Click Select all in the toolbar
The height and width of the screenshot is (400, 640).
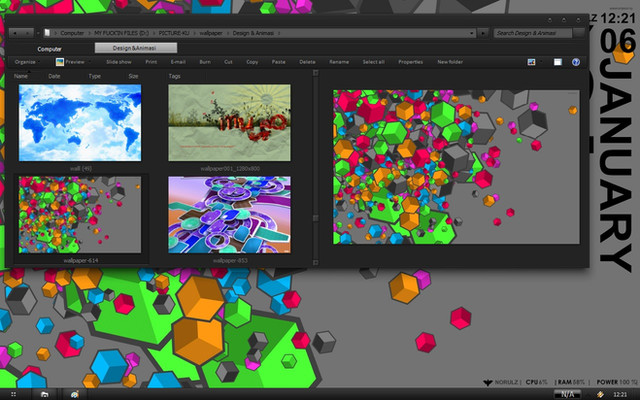tap(373, 62)
